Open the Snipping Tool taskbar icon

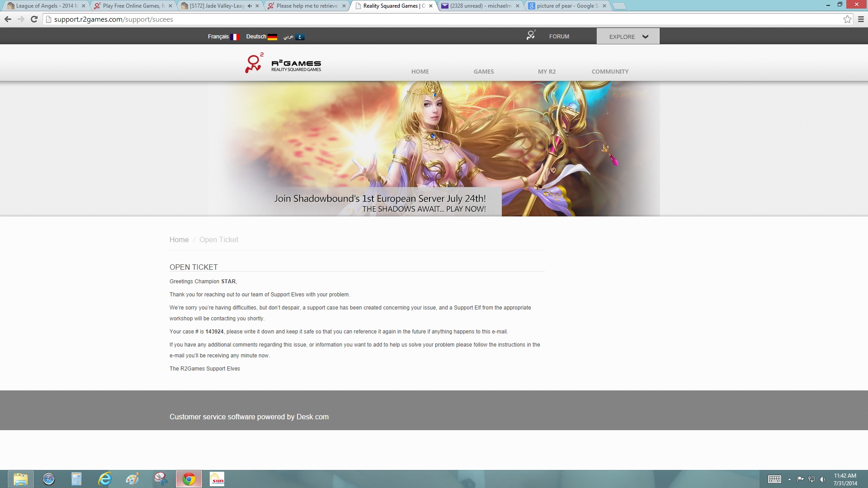[160, 479]
